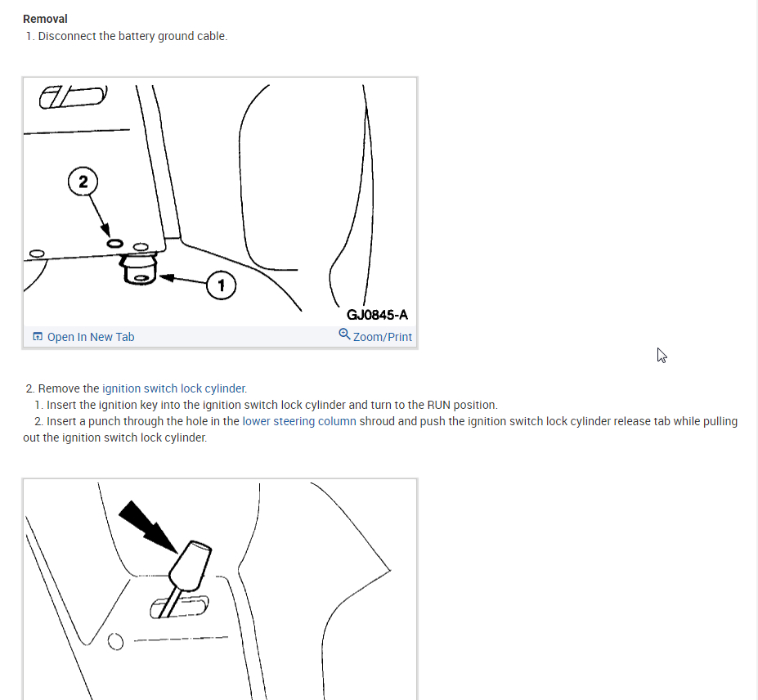Click the Zoom/Print magnifier icon
This screenshot has height=700, width=758.
tap(344, 334)
